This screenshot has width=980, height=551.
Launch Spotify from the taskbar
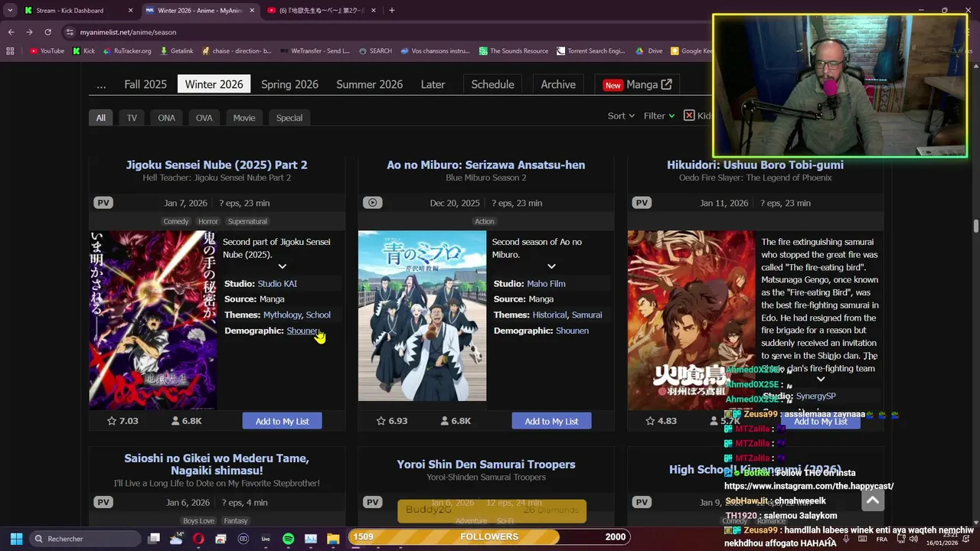point(288,539)
